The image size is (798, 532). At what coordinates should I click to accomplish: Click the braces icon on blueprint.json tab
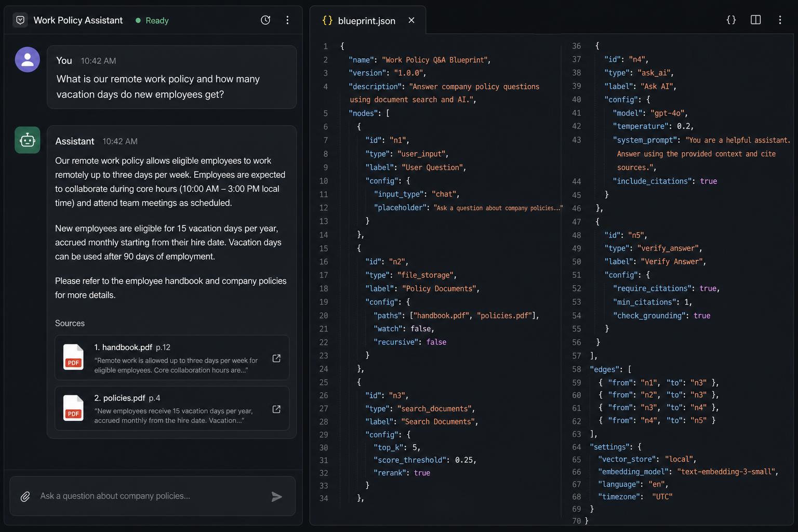coord(327,20)
